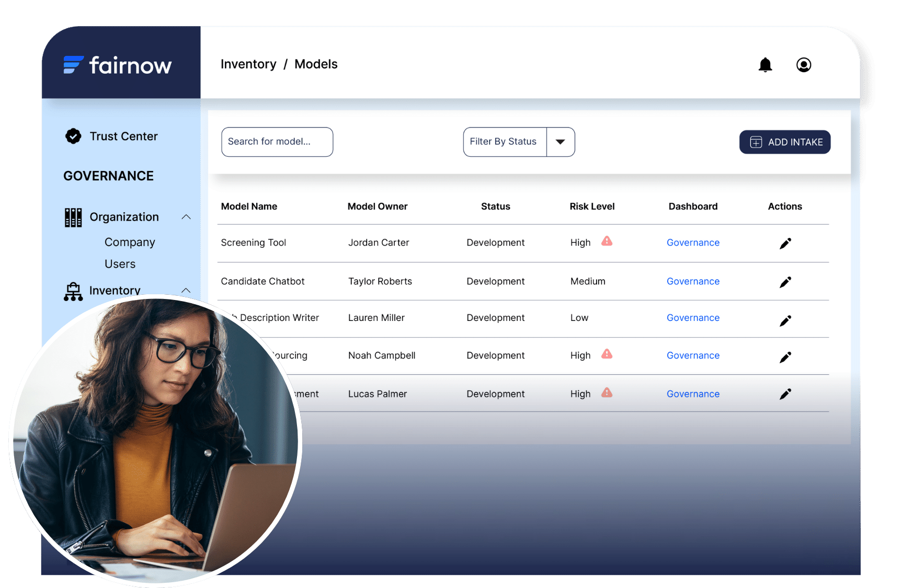Click the Models breadcrumb text

point(316,64)
